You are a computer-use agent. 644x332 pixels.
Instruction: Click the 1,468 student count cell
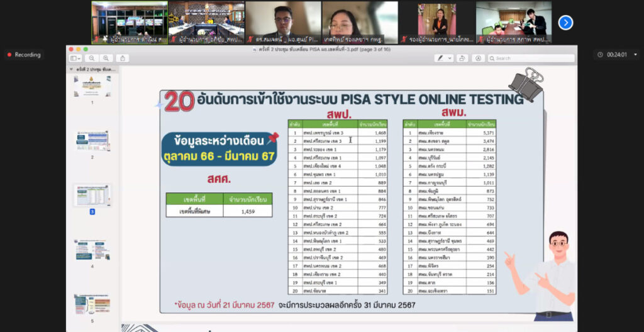(x=373, y=133)
